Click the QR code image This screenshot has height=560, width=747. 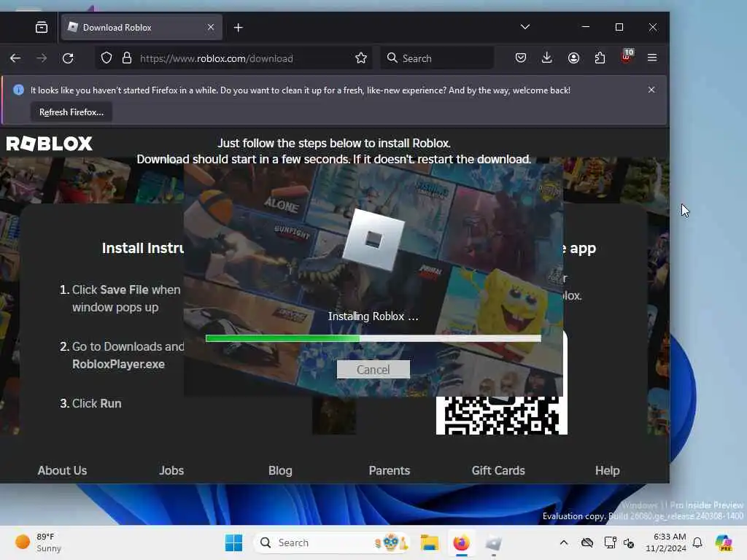[502, 415]
